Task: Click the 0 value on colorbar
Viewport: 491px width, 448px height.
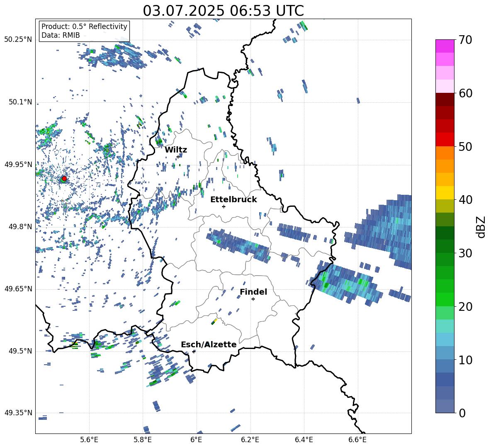Action: tap(462, 413)
